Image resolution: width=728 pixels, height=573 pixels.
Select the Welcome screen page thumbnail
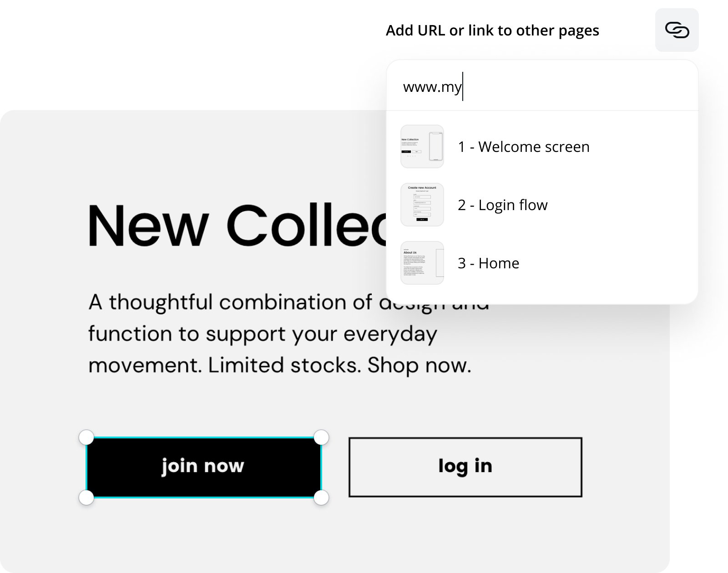click(x=422, y=146)
